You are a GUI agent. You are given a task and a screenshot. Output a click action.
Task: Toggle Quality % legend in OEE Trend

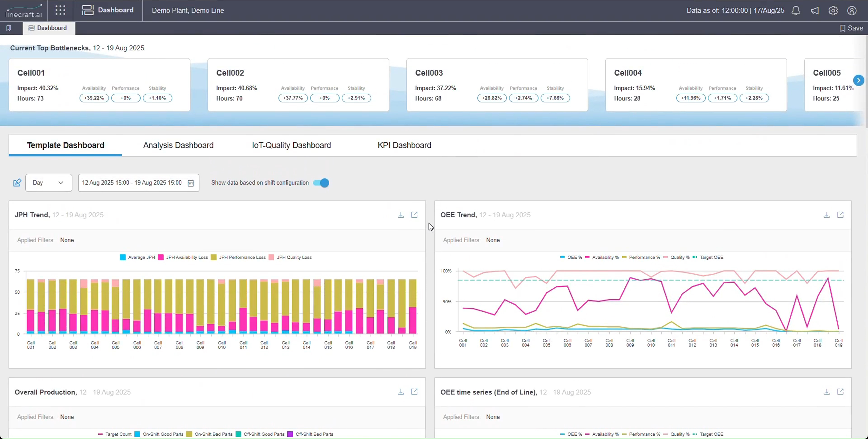click(x=676, y=257)
